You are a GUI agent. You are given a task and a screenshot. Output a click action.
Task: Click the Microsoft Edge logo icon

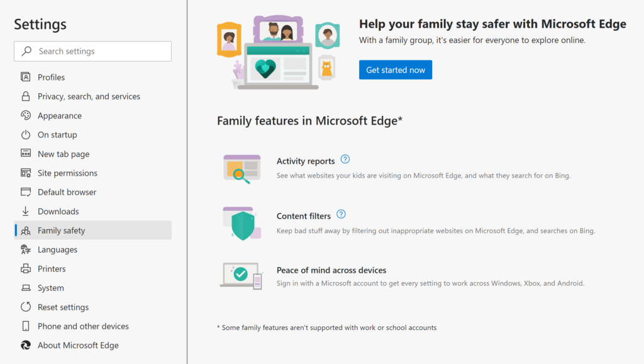[25, 345]
